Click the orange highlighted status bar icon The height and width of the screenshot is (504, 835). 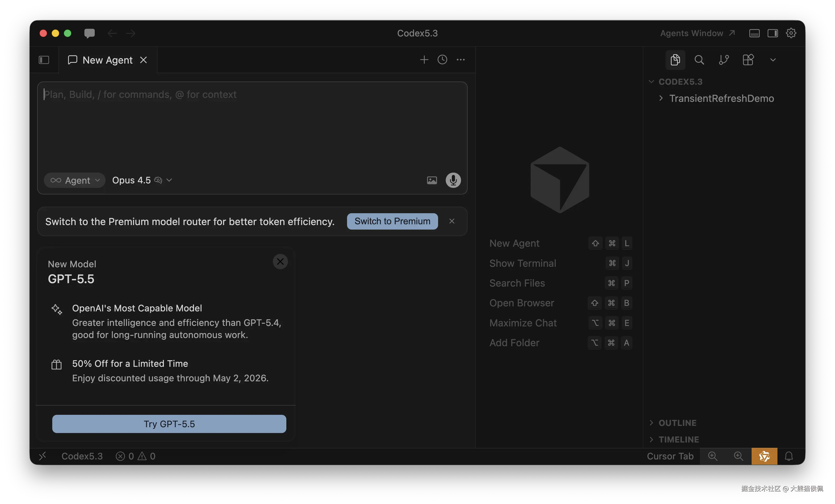tap(764, 456)
